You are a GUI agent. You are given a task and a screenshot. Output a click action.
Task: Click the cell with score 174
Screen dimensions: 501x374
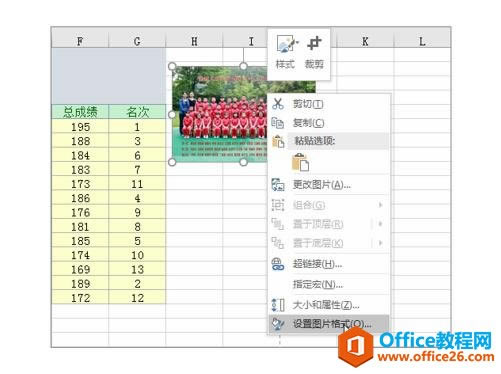pyautogui.click(x=80, y=255)
